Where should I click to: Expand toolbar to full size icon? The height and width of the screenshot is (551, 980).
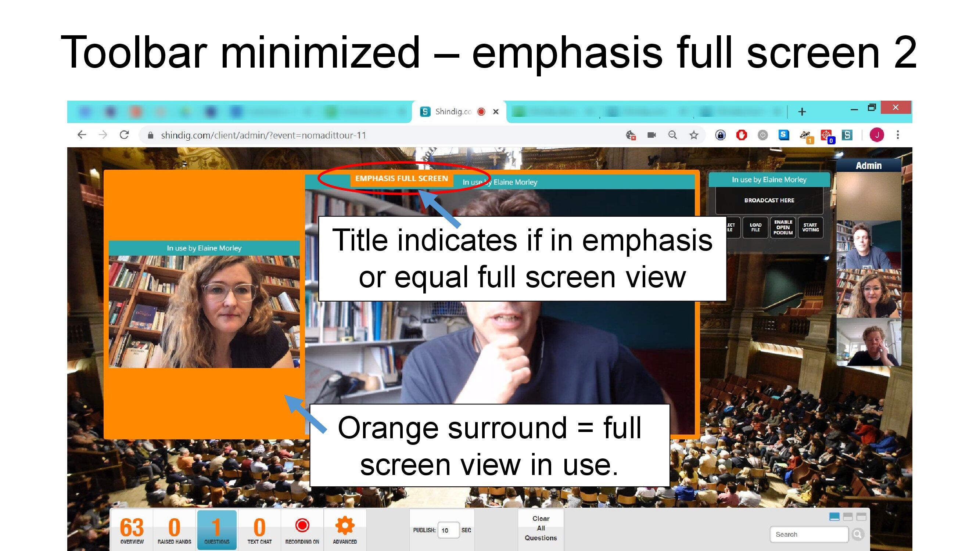coord(861,516)
